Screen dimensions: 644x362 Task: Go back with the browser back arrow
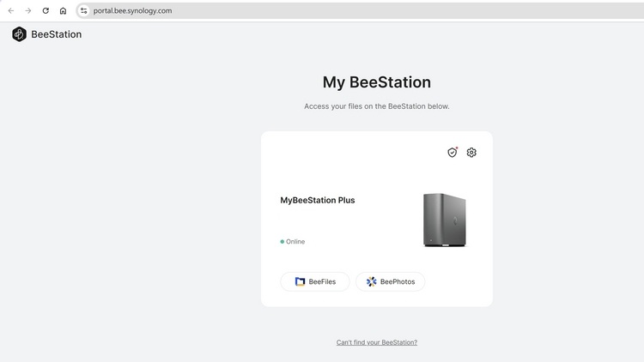(11, 10)
